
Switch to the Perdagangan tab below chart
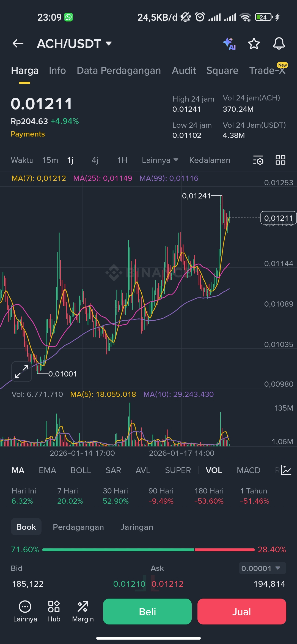[x=78, y=527]
